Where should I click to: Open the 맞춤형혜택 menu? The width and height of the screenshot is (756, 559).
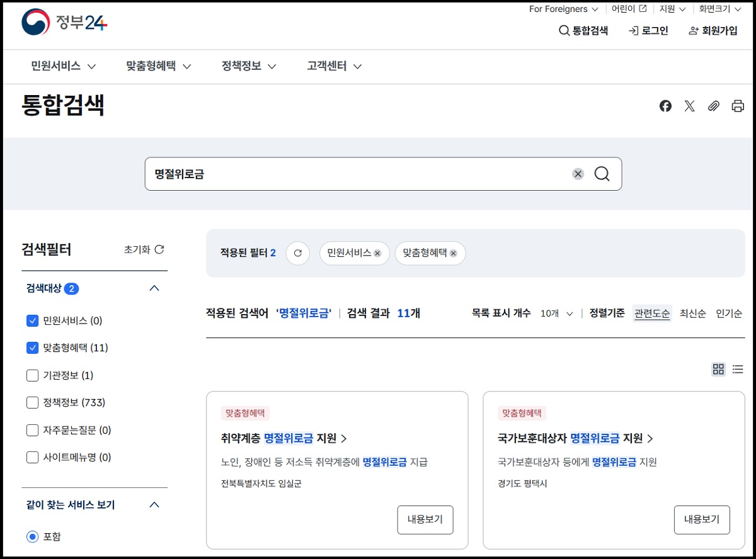152,66
